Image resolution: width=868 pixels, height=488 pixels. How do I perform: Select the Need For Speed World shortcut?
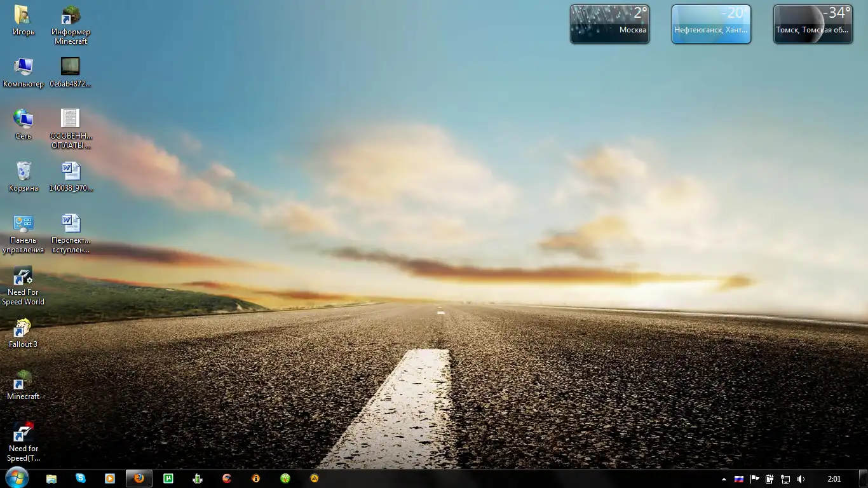click(24, 278)
